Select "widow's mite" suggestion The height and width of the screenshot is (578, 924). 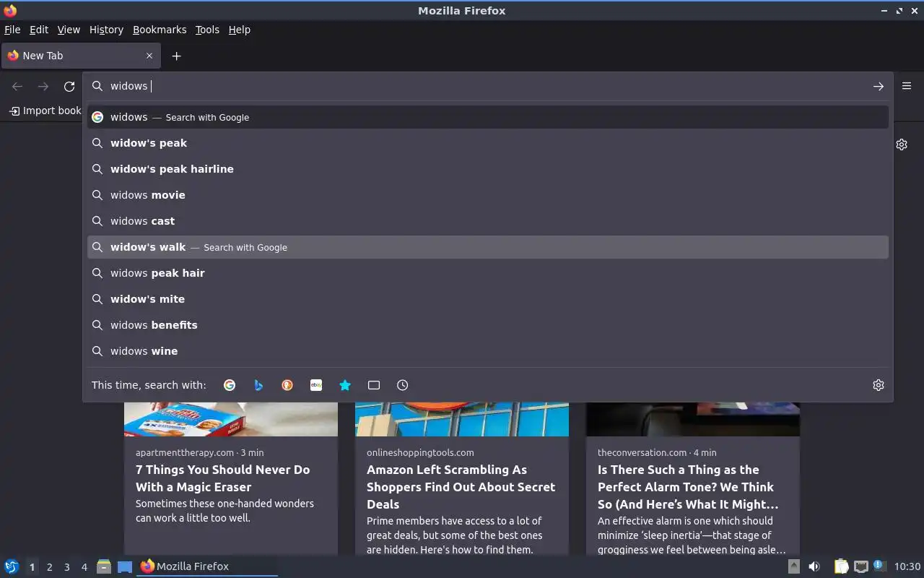488,299
